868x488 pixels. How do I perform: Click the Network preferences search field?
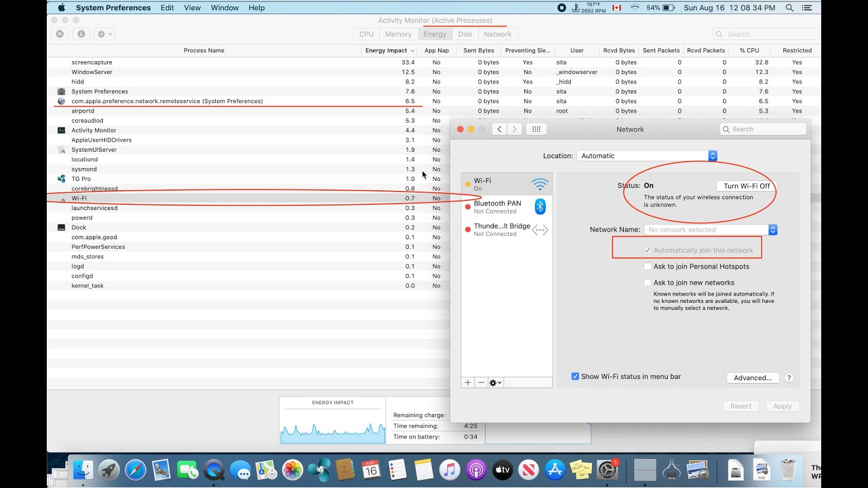(763, 129)
